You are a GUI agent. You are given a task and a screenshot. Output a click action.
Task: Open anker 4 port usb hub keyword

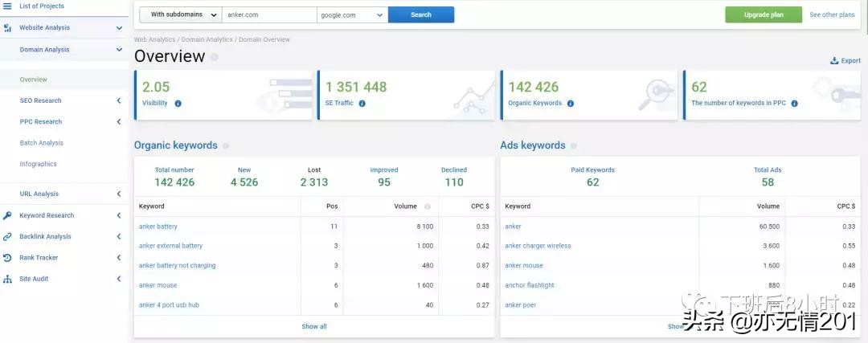pos(169,304)
